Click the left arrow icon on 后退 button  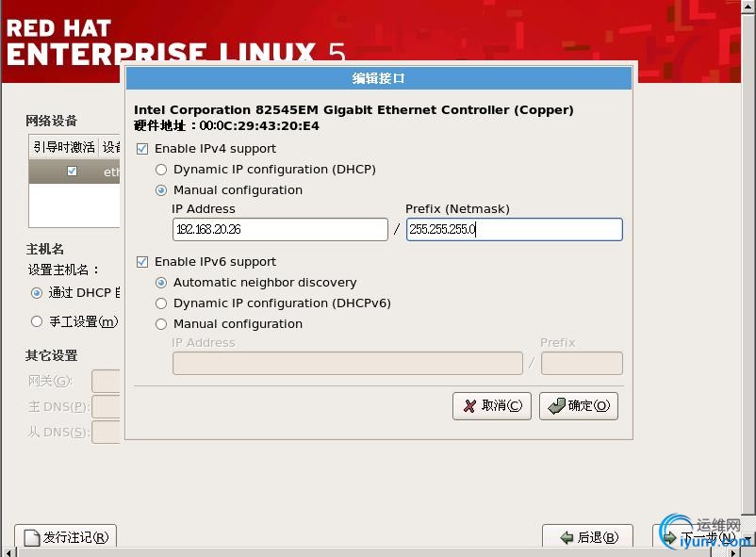click(x=567, y=537)
